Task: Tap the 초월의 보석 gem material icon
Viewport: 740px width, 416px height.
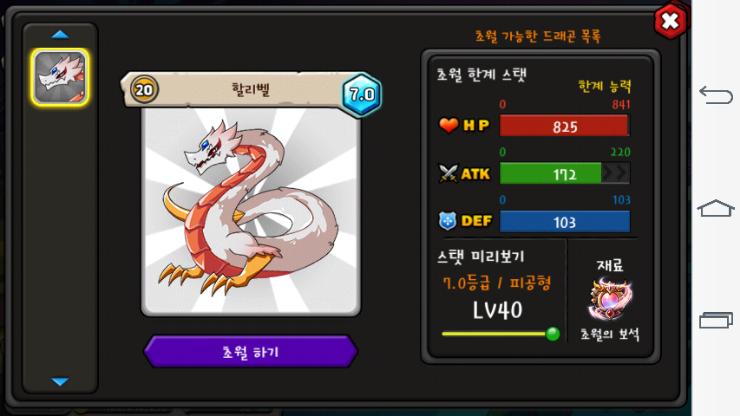Action: pos(609,299)
